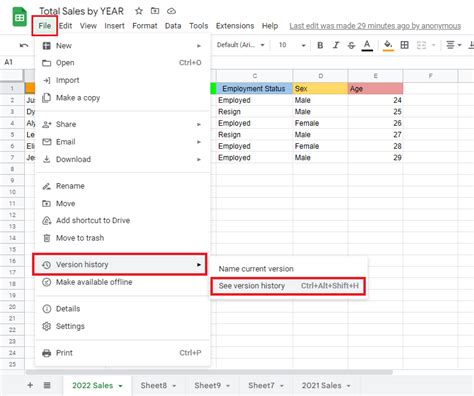Toggle bold formatting
The height and width of the screenshot is (396, 474).
coord(320,45)
